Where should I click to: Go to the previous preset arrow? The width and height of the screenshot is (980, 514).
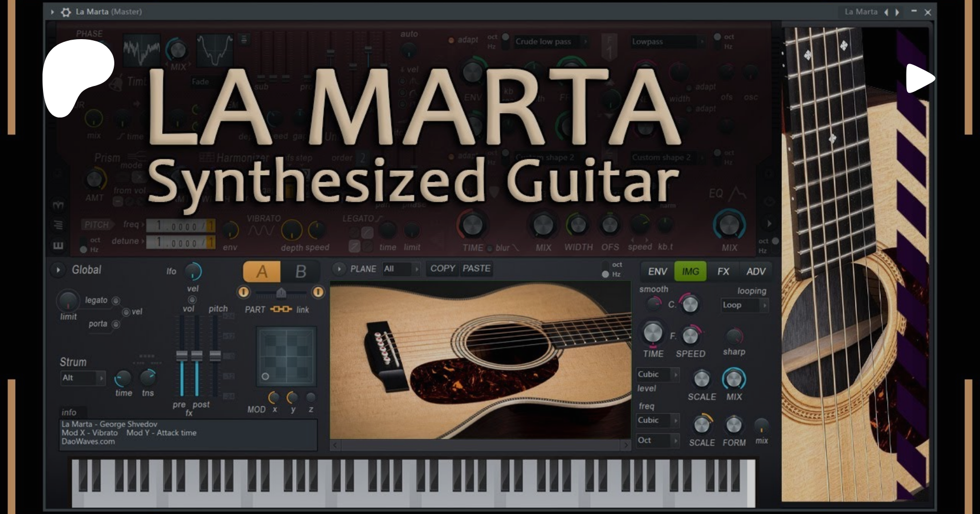[886, 12]
